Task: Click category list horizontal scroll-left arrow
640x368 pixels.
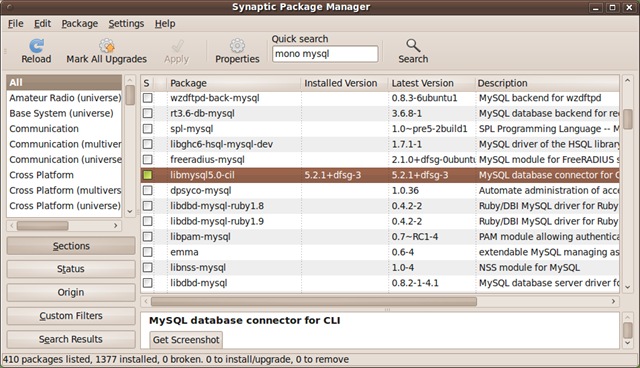Action: pyautogui.click(x=12, y=225)
